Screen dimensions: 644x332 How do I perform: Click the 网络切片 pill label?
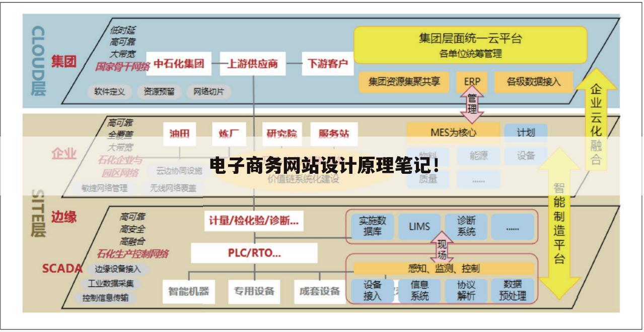click(209, 92)
